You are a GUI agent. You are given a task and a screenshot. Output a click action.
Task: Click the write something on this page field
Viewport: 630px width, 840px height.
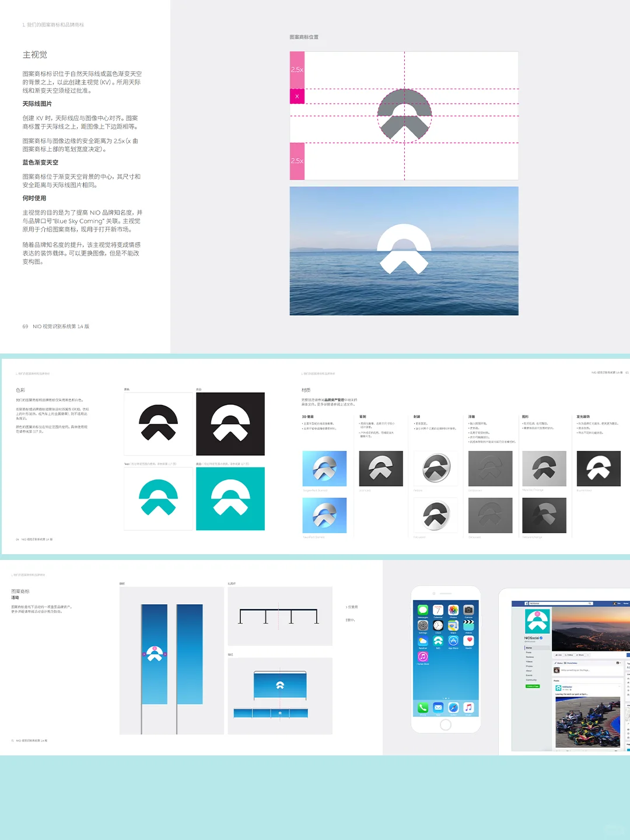pyautogui.click(x=575, y=670)
